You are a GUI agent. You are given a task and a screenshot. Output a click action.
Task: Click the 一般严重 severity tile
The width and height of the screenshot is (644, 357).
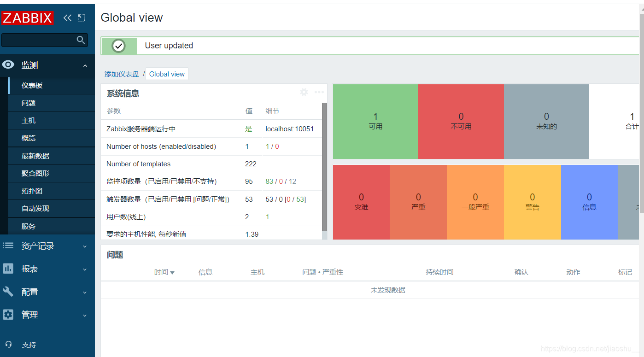pos(475,202)
